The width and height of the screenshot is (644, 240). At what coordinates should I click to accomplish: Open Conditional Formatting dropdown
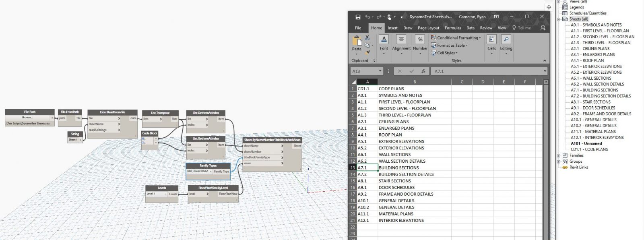point(456,38)
